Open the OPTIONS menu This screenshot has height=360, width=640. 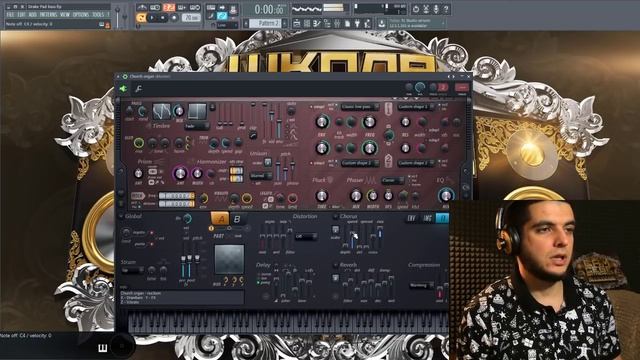coord(80,15)
